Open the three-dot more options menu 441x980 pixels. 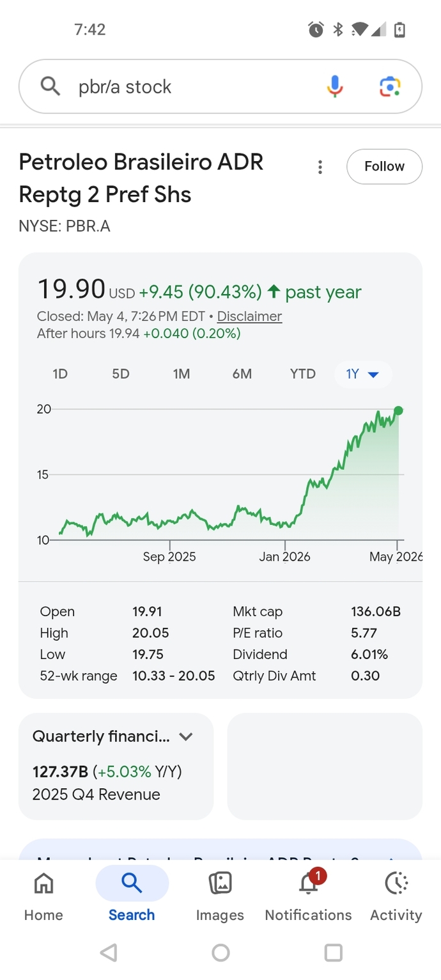[x=320, y=167]
